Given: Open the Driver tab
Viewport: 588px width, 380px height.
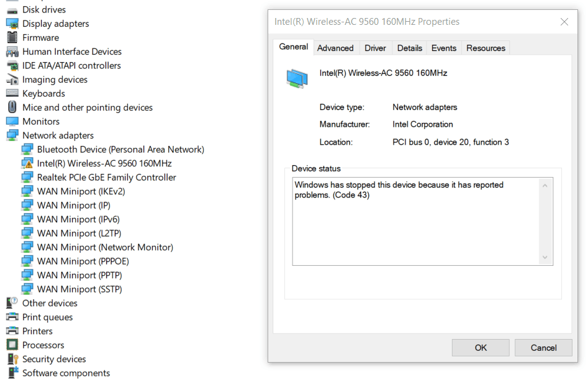Looking at the screenshot, I should click(375, 48).
